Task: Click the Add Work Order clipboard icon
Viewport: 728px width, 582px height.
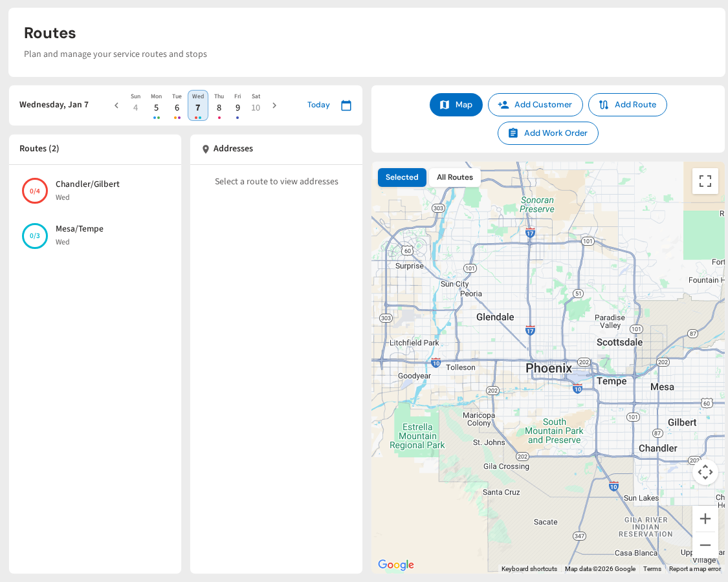Action: (x=514, y=133)
